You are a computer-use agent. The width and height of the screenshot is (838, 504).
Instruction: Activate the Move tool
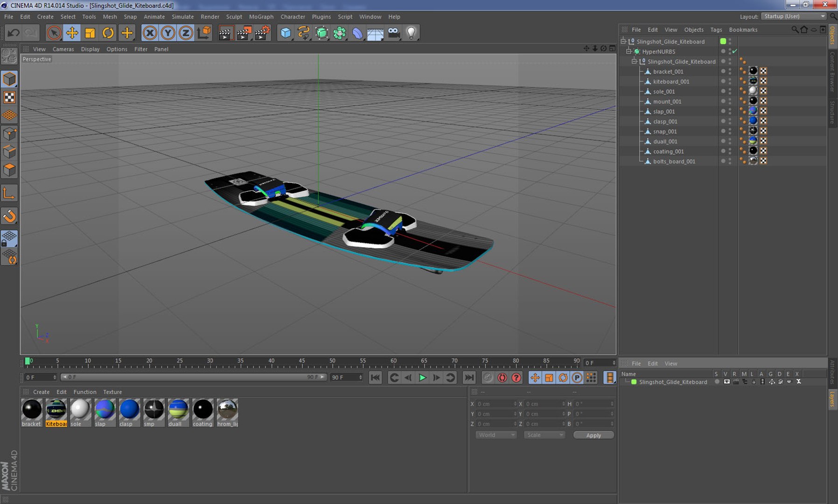[72, 33]
